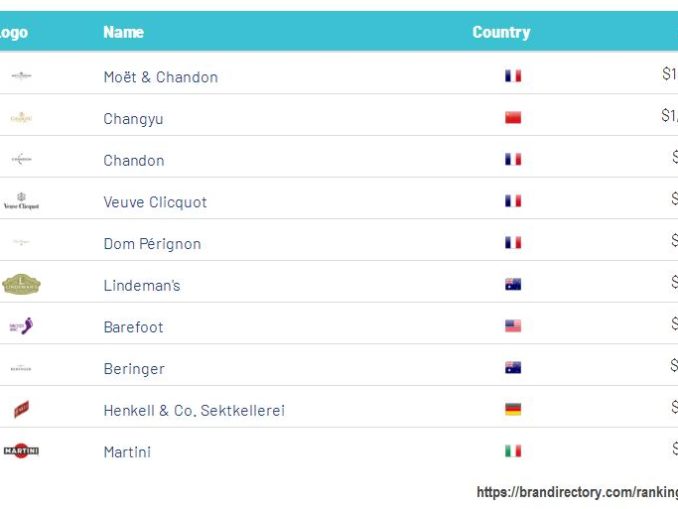The height and width of the screenshot is (509, 678).
Task: Sort by the Name column header
Action: point(123,32)
